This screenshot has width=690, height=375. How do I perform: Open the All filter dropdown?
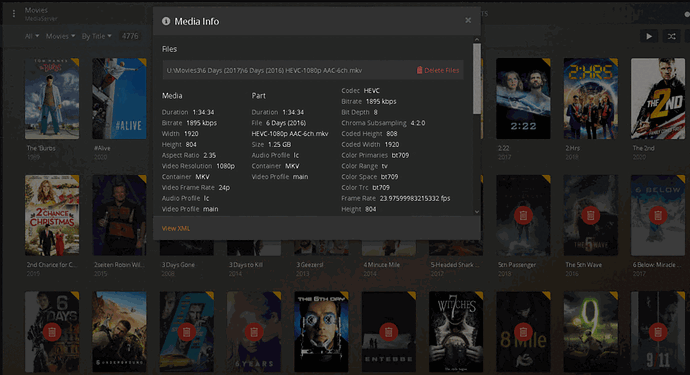tap(32, 36)
